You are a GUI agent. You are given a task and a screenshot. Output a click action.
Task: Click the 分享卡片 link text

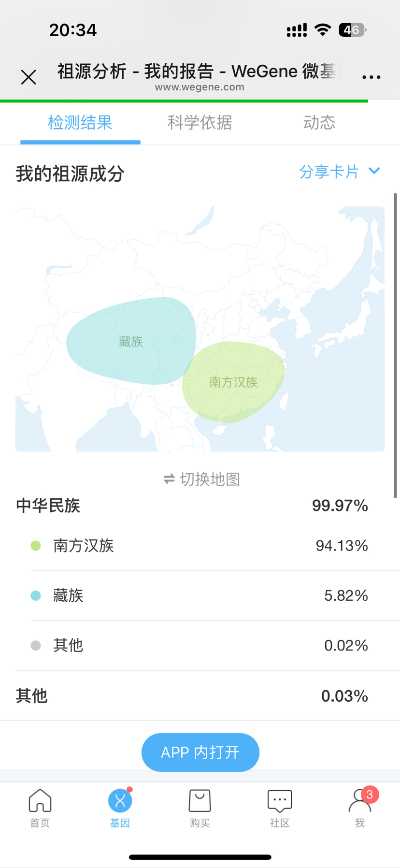click(x=329, y=172)
